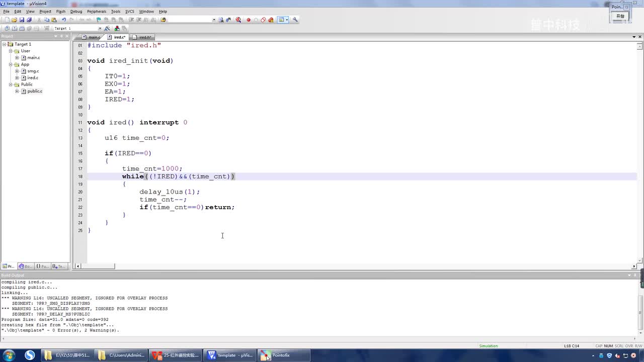Start the debug session icon
This screenshot has height=362, width=644.
pyautogui.click(x=238, y=20)
